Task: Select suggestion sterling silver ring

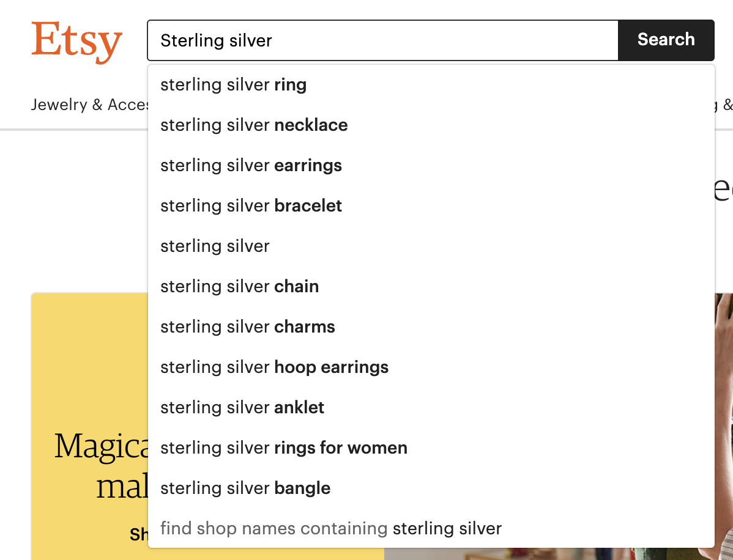Action: pos(431,85)
